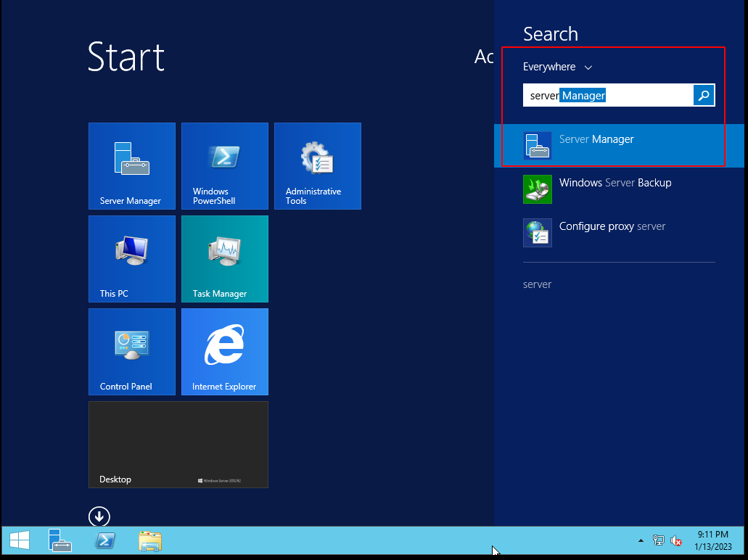The image size is (748, 560).
Task: Expand the Everywhere search scope dropdown
Action: coord(557,67)
